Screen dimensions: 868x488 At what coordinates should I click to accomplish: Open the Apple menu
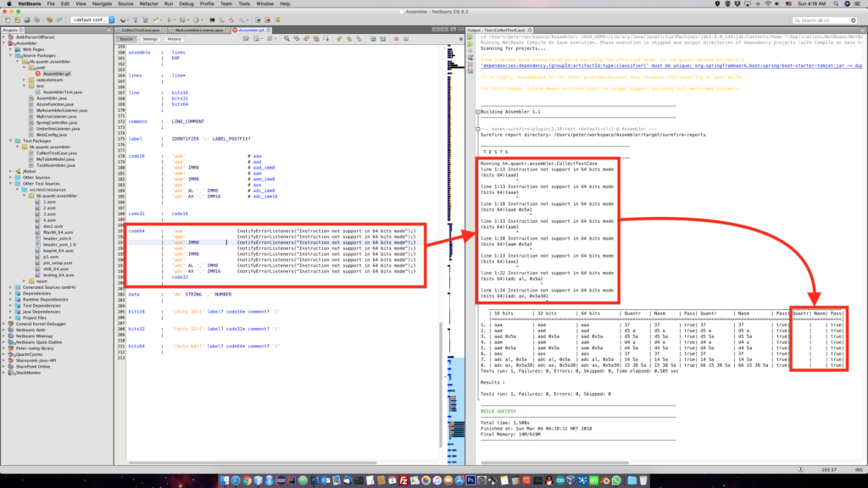click(8, 4)
